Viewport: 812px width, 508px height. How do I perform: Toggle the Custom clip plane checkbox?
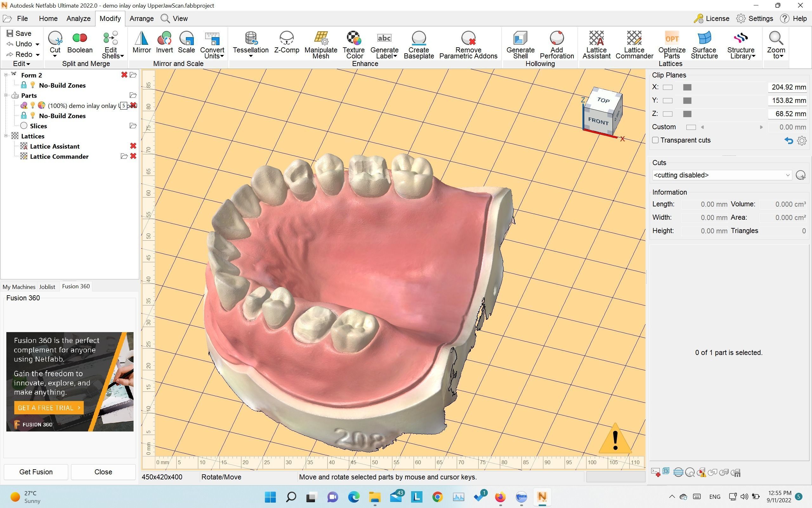691,127
